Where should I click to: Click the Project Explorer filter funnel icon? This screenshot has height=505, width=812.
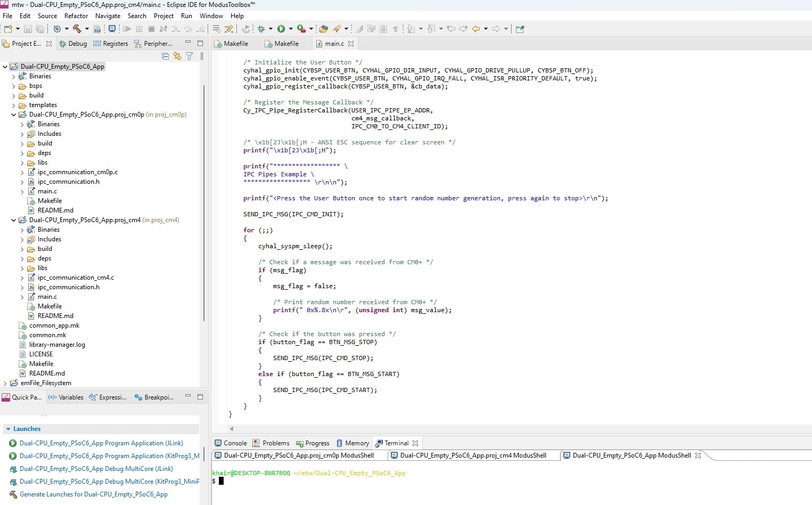click(x=189, y=56)
